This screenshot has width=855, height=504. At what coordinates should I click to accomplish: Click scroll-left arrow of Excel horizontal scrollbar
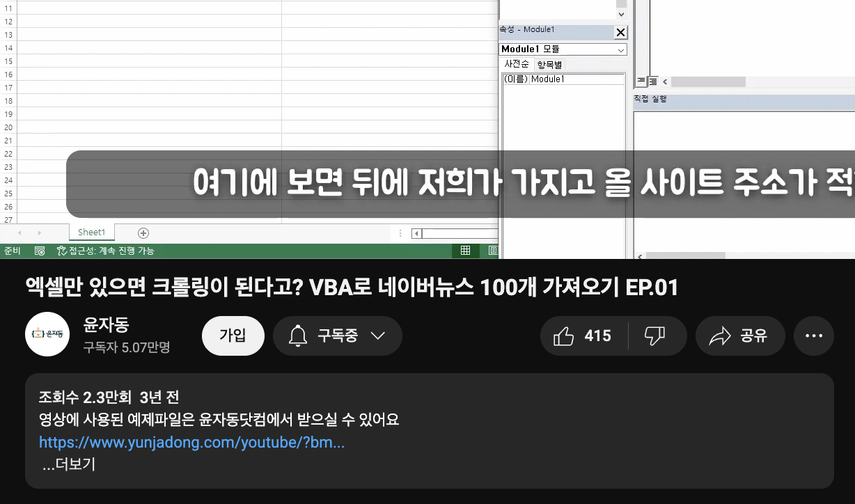click(416, 233)
